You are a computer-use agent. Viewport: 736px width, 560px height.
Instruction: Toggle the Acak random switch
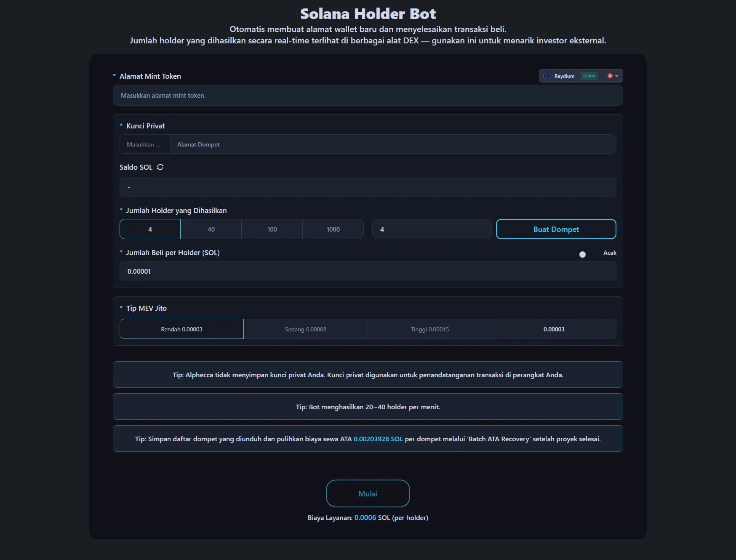coord(587,254)
